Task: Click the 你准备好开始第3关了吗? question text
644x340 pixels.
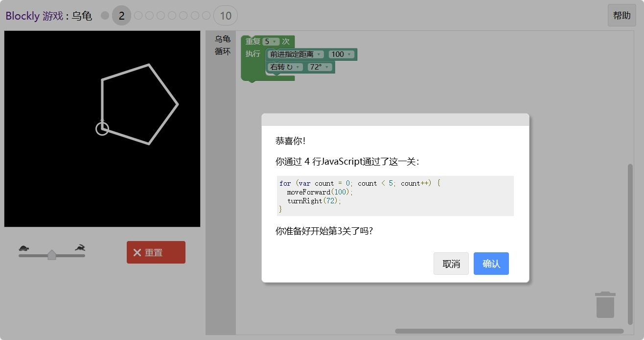Action: [324, 231]
